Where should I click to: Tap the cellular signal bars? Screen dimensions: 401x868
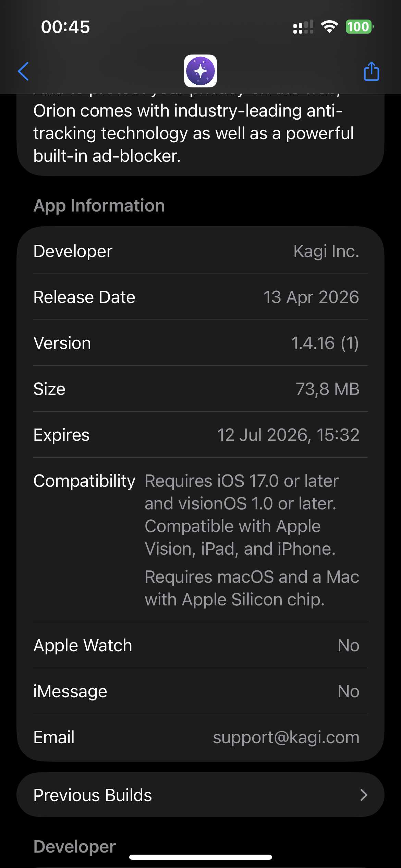[303, 27]
